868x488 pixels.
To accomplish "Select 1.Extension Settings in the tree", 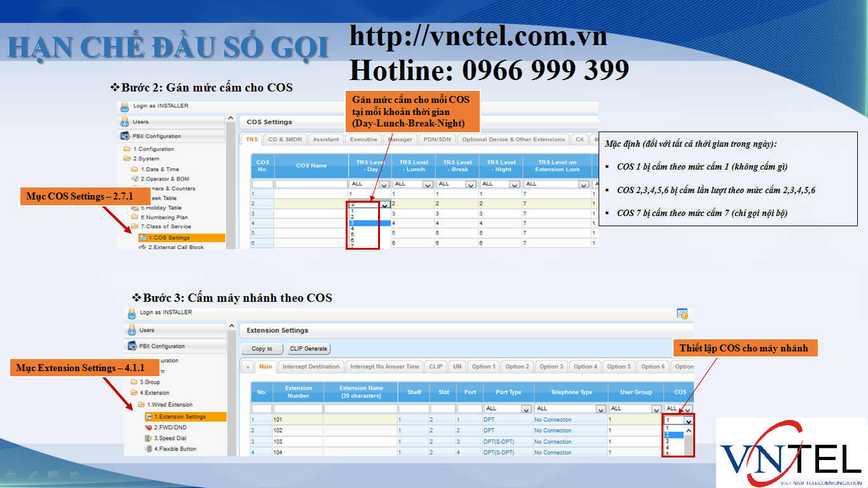I will (179, 417).
